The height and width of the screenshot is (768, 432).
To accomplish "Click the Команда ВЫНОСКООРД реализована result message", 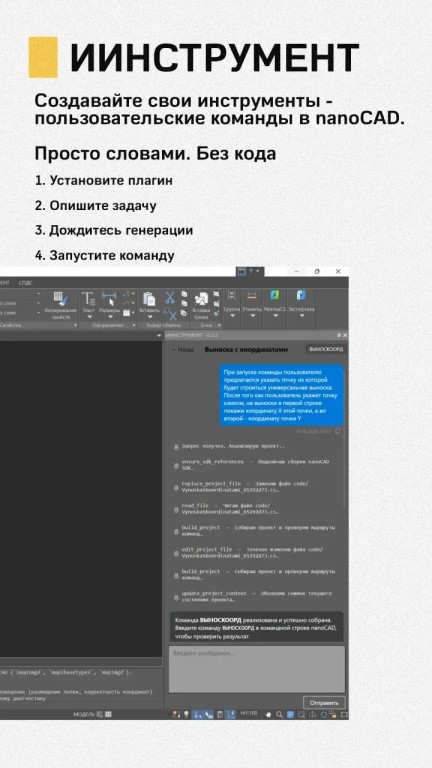I will tap(257, 628).
